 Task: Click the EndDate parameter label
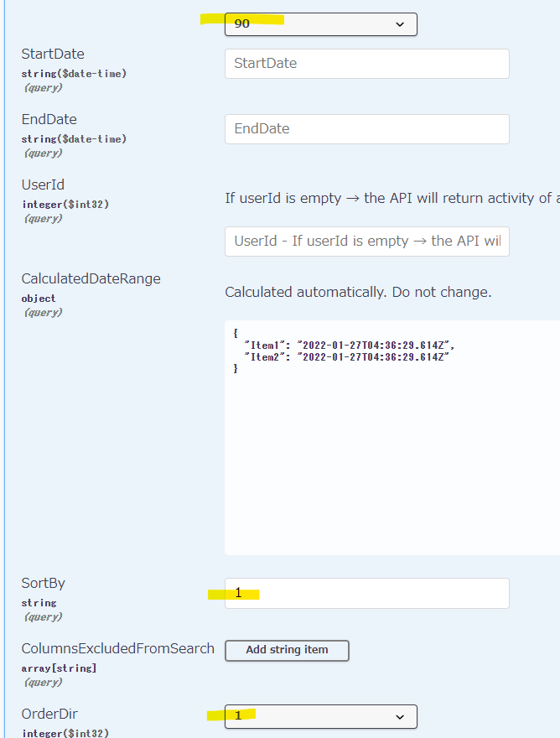click(x=49, y=120)
